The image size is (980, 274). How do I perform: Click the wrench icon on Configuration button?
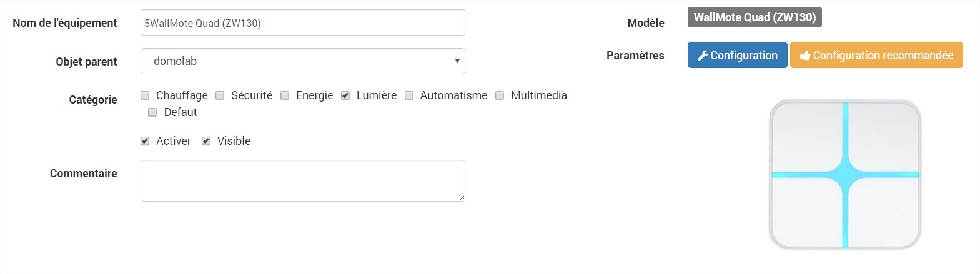click(703, 56)
